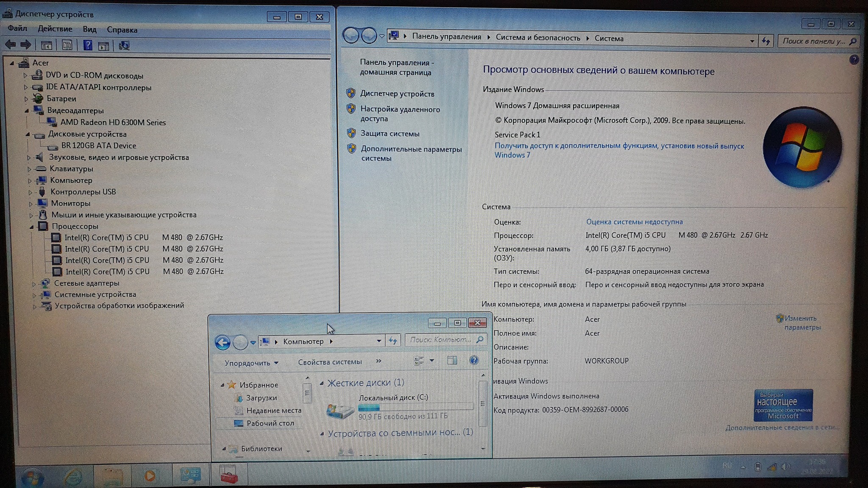Click the volume speaker tray icon
868x488 pixels.
click(x=785, y=466)
